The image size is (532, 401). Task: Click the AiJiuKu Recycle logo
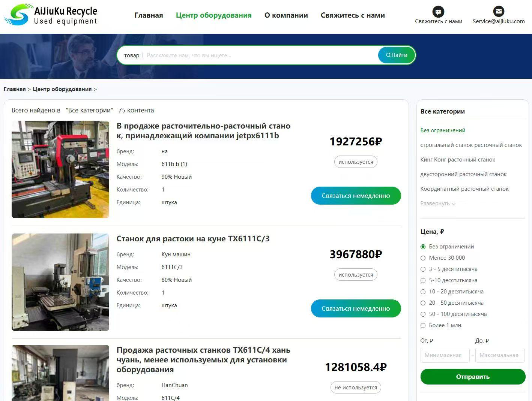click(x=51, y=15)
